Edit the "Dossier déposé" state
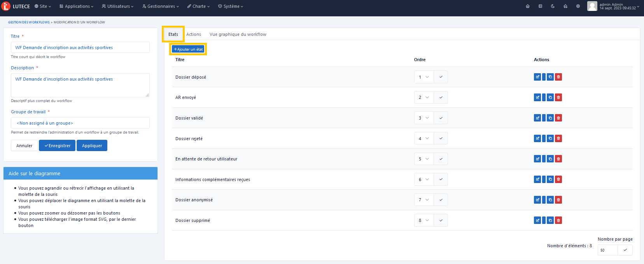The image size is (644, 264). [537, 77]
